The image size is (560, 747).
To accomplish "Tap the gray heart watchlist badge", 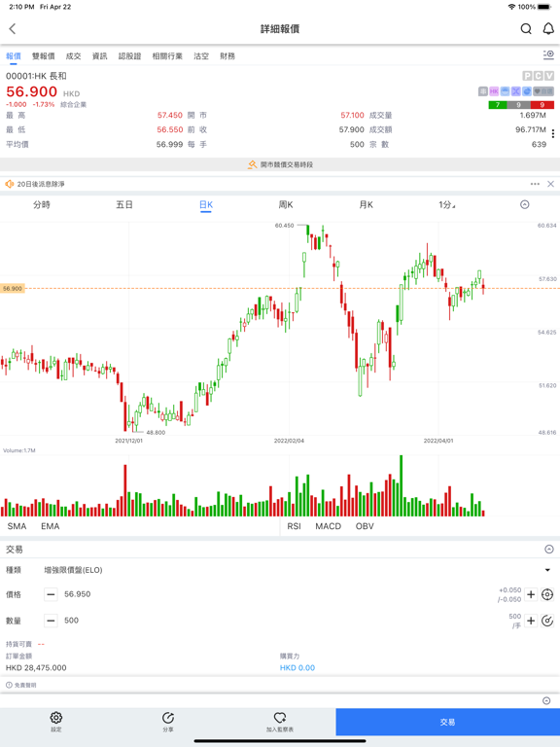I will tap(543, 91).
